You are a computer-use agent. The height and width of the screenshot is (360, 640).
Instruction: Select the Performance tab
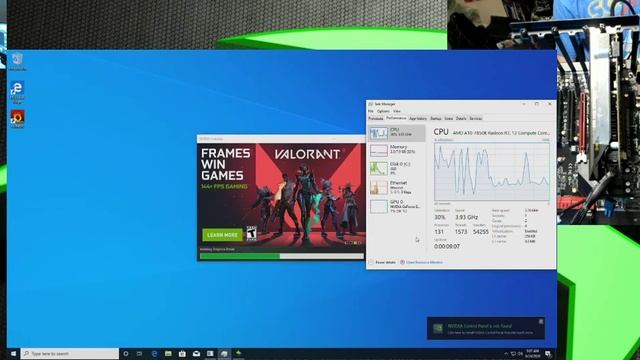pos(396,118)
